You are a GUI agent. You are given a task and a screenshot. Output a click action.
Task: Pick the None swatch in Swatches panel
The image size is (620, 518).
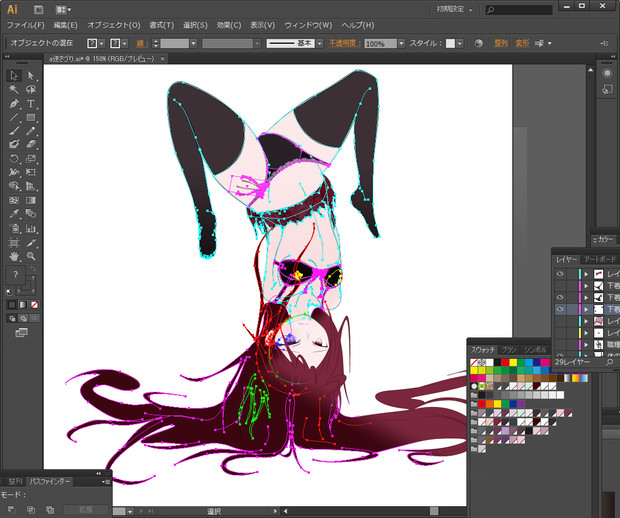tap(474, 362)
